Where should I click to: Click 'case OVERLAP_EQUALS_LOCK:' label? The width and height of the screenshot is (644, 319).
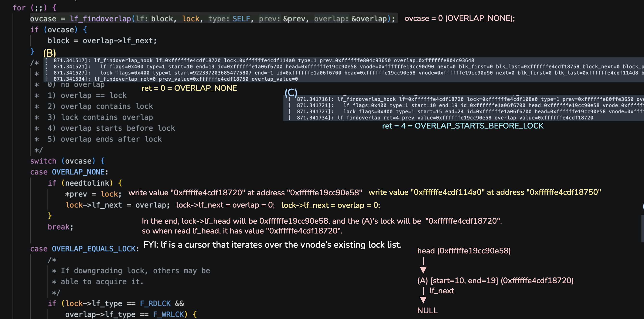coord(85,249)
